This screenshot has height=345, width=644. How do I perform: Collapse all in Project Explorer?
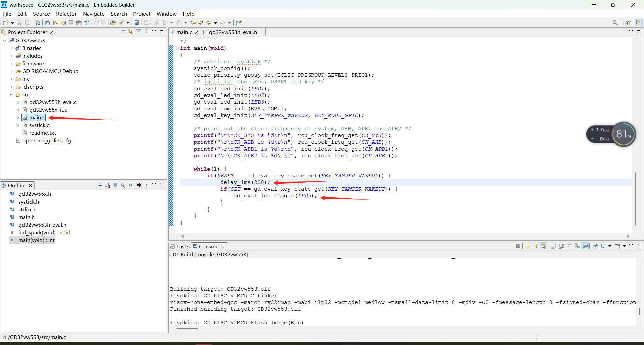123,32
